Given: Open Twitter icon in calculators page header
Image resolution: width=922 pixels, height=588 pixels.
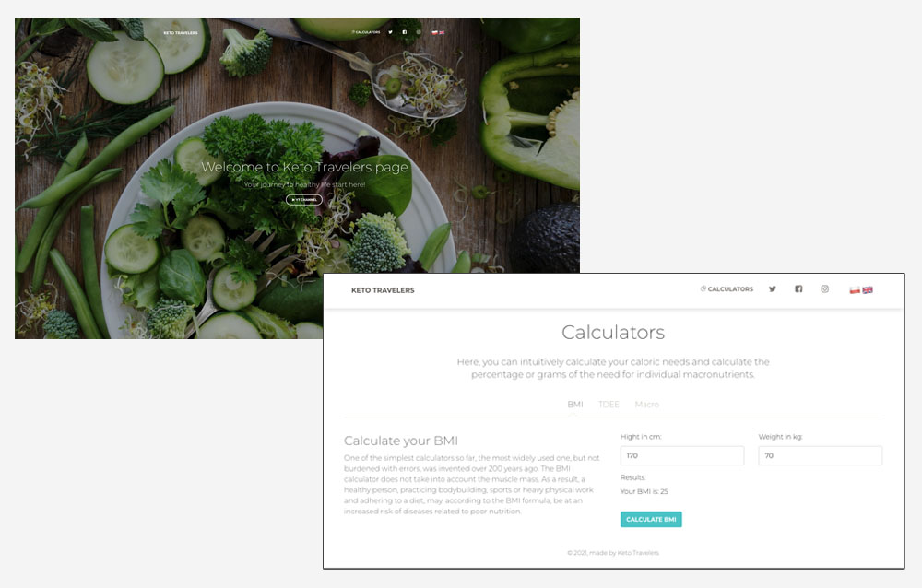Looking at the screenshot, I should click(772, 288).
